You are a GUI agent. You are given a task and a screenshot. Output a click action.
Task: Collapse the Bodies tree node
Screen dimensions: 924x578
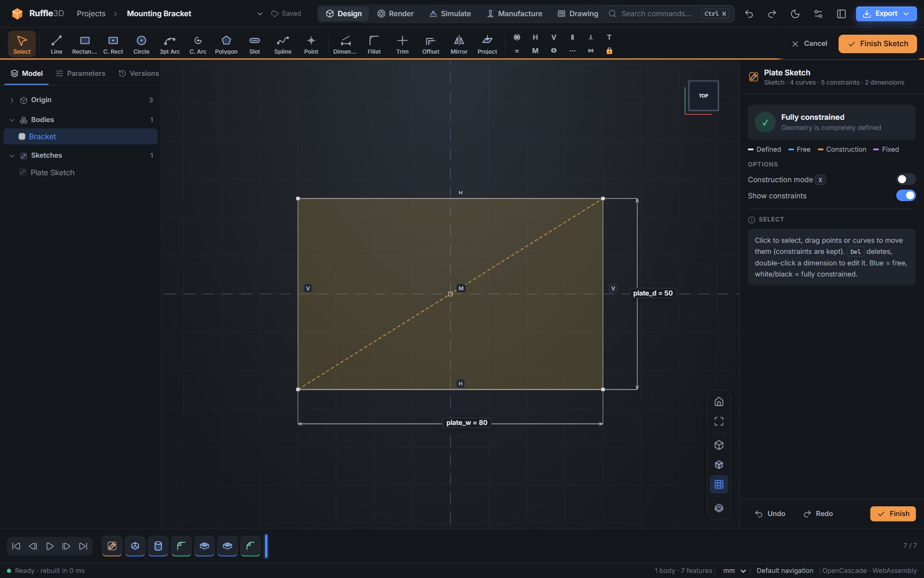(x=12, y=120)
